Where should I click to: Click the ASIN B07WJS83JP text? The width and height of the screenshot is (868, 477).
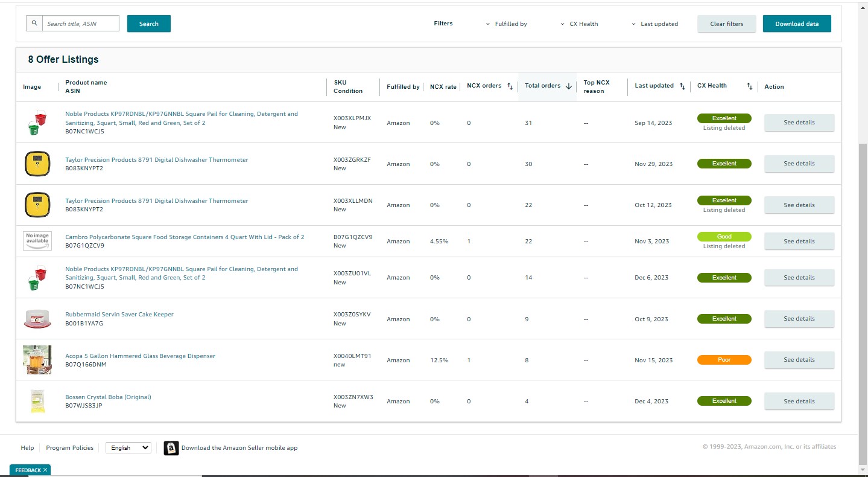pos(84,406)
